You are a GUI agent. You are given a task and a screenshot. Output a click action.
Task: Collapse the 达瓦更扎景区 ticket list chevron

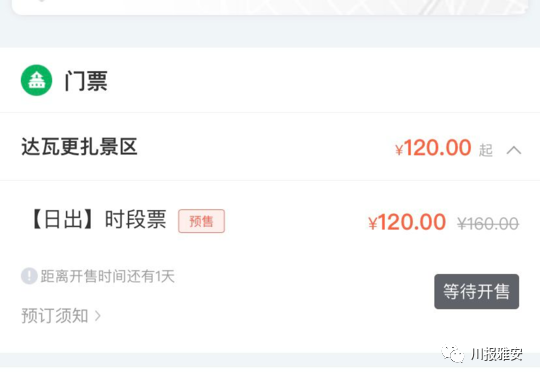514,150
